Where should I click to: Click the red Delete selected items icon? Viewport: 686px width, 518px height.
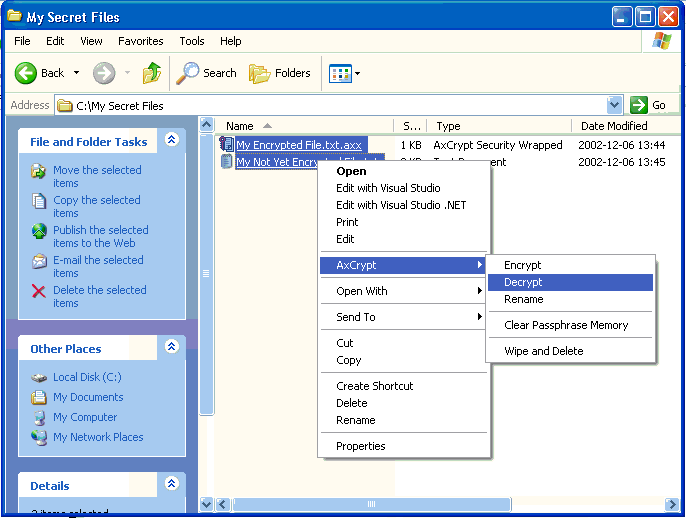[x=39, y=291]
